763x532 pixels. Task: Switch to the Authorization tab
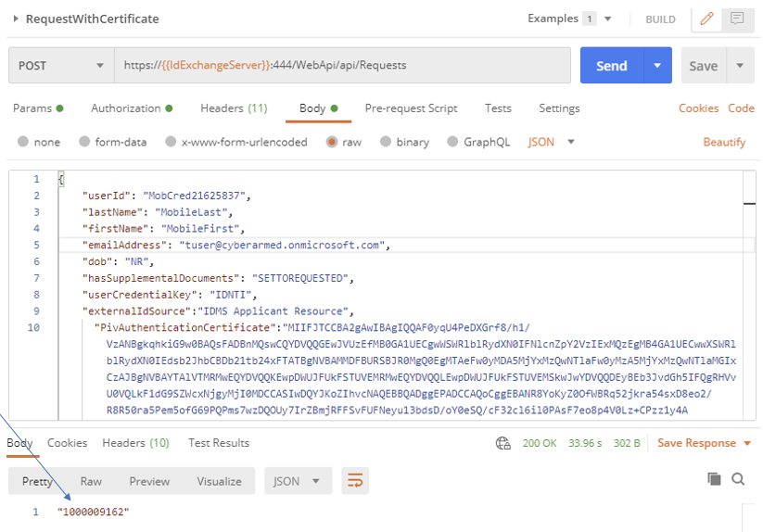coord(132,108)
